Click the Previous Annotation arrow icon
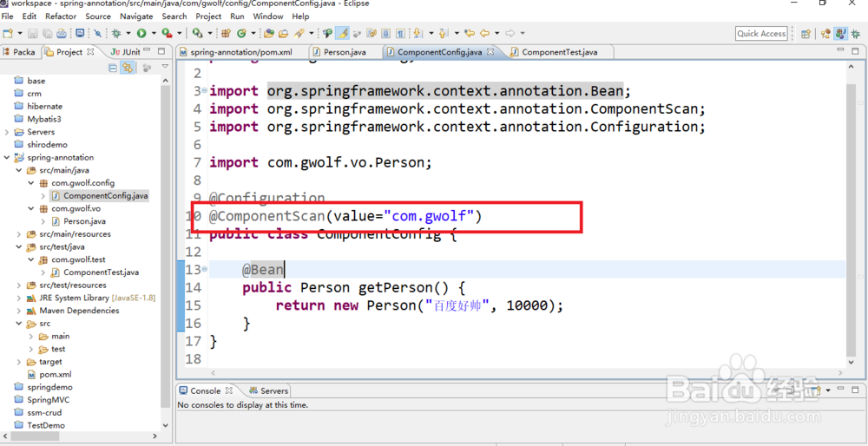Viewport: 868px width, 446px height. click(443, 33)
